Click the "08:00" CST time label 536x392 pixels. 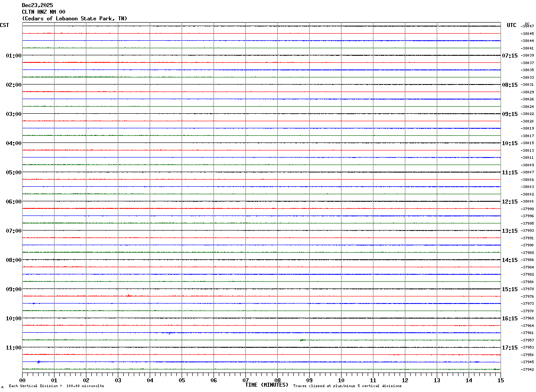tap(14, 260)
